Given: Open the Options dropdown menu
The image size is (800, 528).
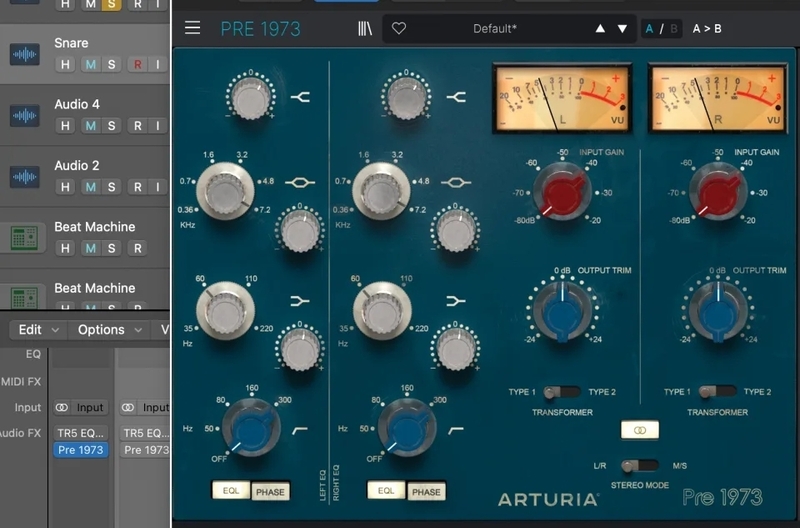Looking at the screenshot, I should 109,330.
